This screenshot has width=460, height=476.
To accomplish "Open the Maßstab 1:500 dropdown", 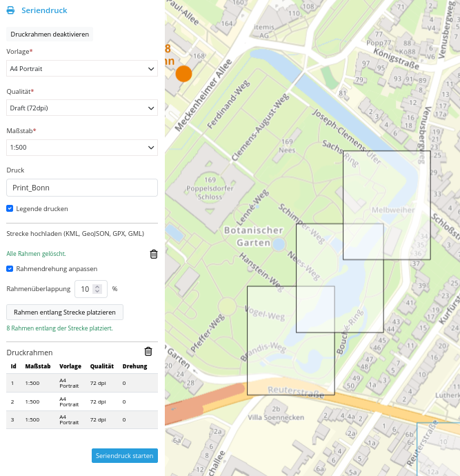I will pyautogui.click(x=82, y=148).
